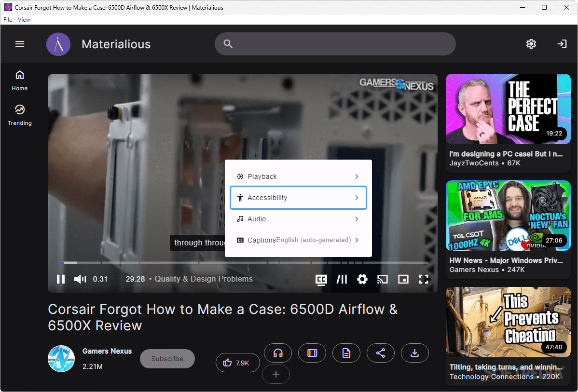Open Captions English submenu
The height and width of the screenshot is (392, 578).
pyautogui.click(x=298, y=240)
